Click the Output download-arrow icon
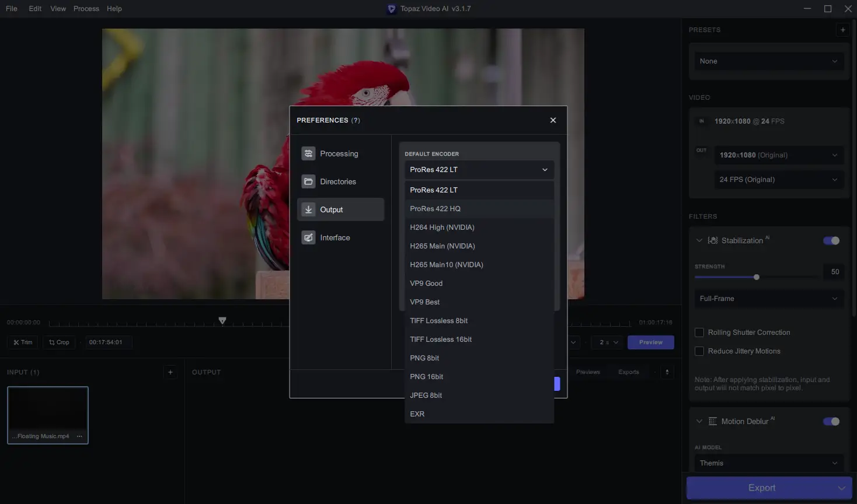 click(308, 209)
